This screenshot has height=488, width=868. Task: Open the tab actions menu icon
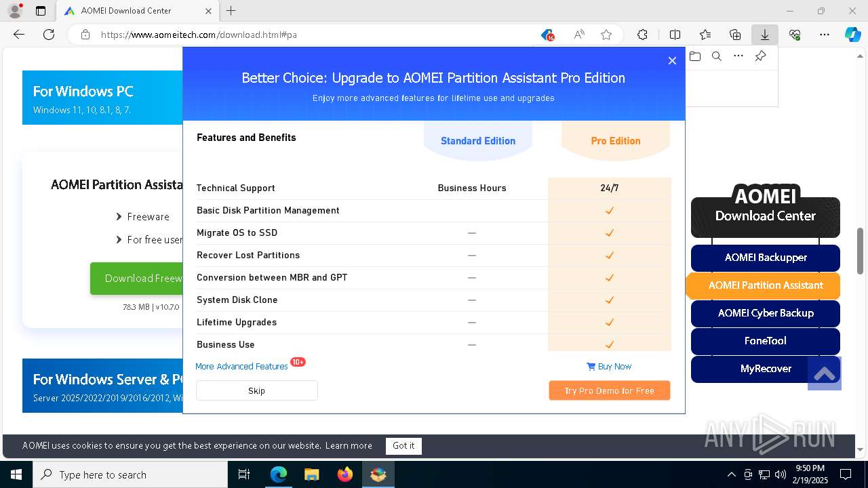[x=41, y=11]
